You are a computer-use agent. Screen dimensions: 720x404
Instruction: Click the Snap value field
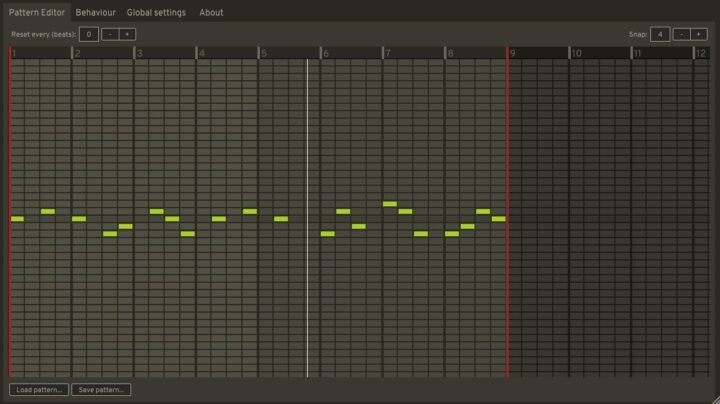pos(660,34)
